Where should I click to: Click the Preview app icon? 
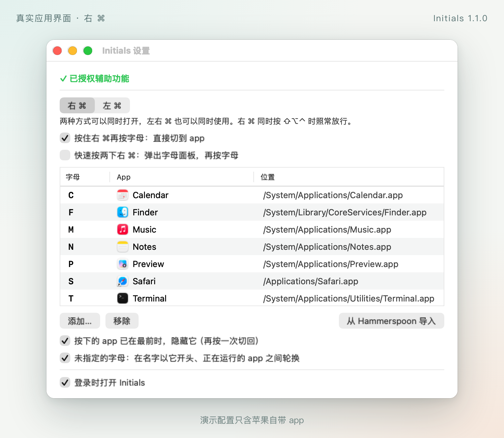point(123,264)
